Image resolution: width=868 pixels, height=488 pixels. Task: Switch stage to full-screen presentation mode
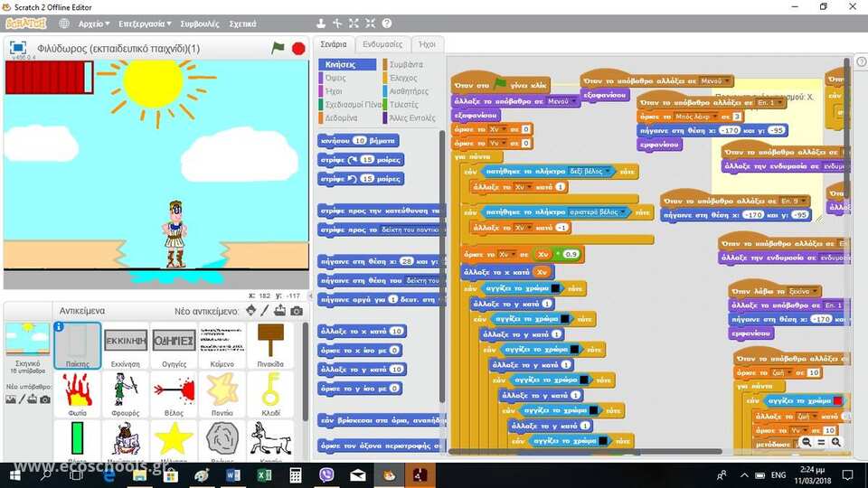[x=18, y=48]
